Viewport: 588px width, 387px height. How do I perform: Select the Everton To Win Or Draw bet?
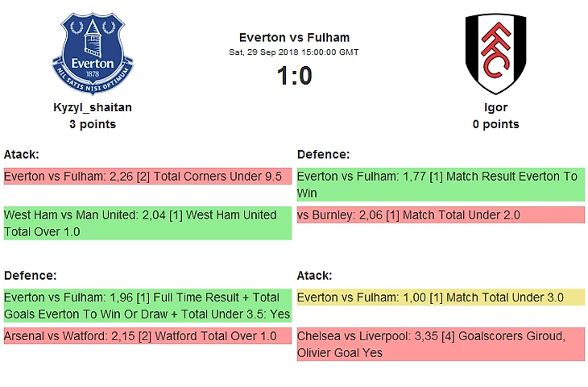pyautogui.click(x=147, y=306)
